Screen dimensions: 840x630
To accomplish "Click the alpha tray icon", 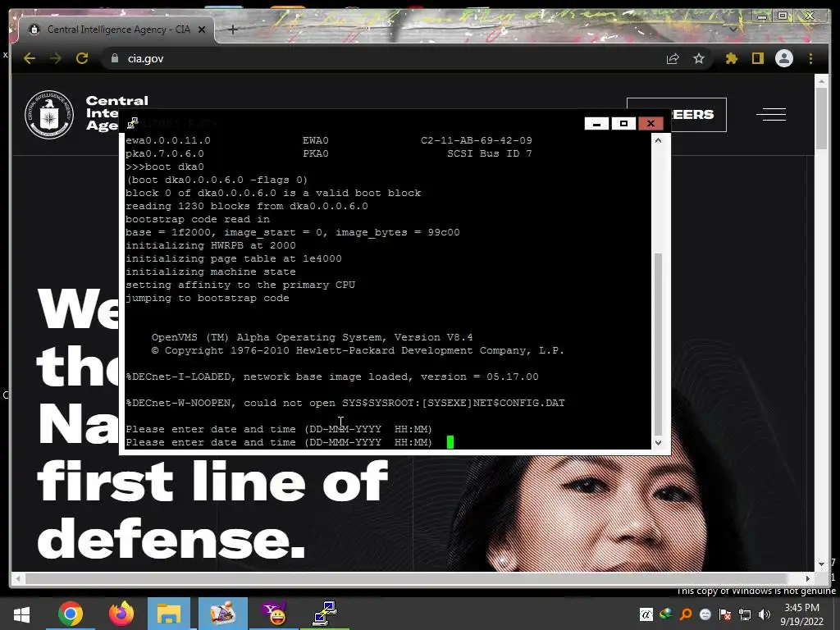I will [x=646, y=614].
